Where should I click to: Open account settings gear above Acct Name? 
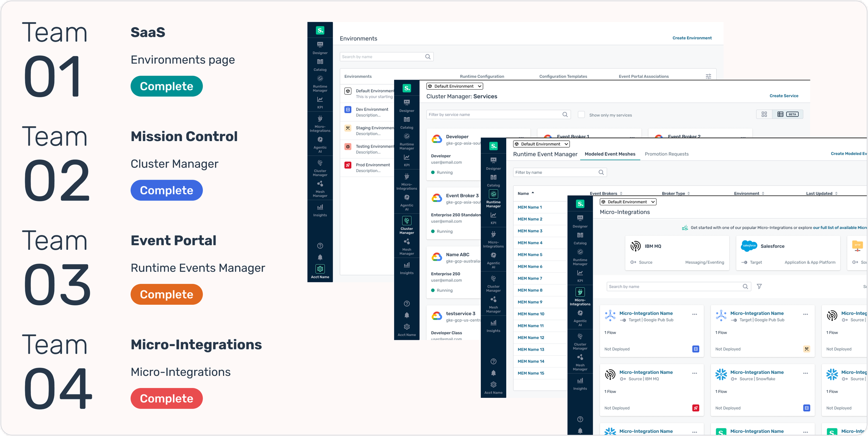(x=320, y=269)
